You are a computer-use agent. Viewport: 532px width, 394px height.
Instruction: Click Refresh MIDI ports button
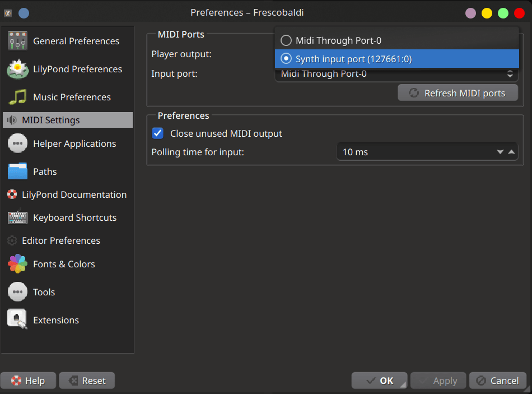click(x=458, y=93)
